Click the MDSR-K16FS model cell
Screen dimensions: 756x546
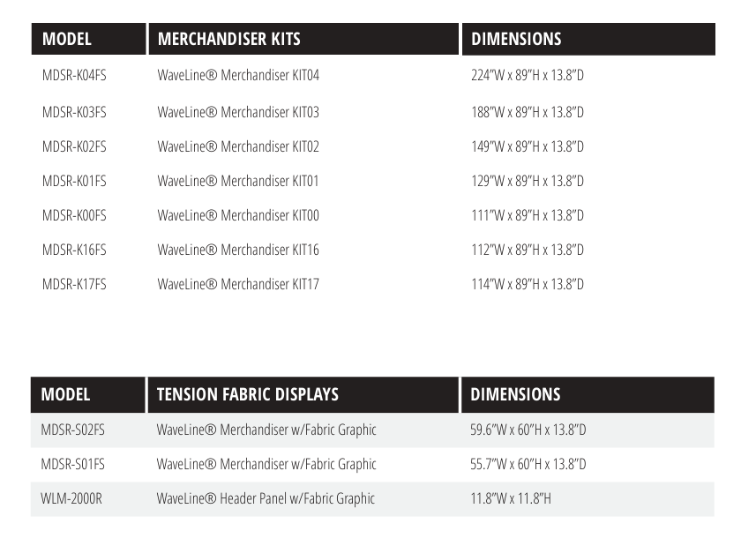(x=74, y=250)
